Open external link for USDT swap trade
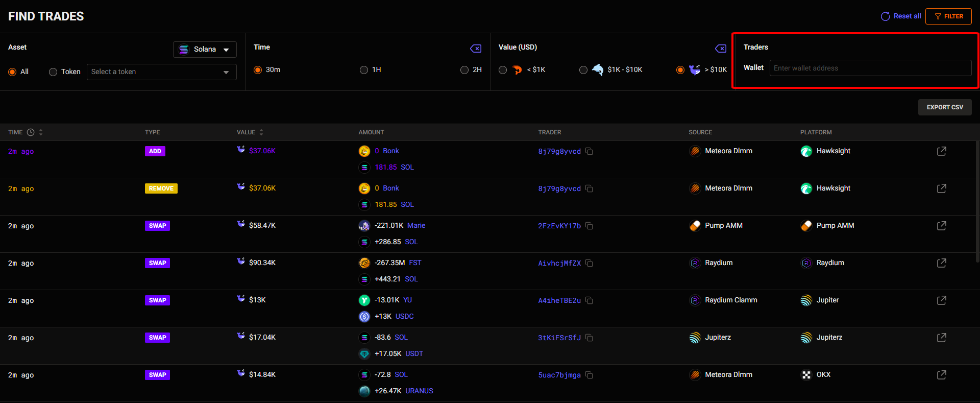The height and width of the screenshot is (403, 980). 942,338
